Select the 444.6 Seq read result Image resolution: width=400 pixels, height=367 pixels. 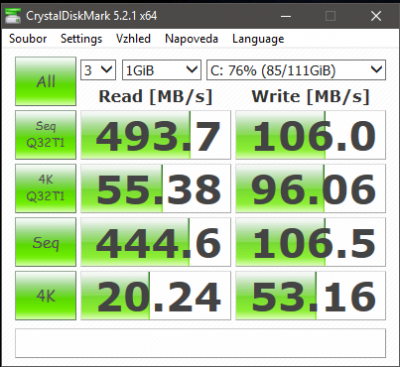point(156,242)
